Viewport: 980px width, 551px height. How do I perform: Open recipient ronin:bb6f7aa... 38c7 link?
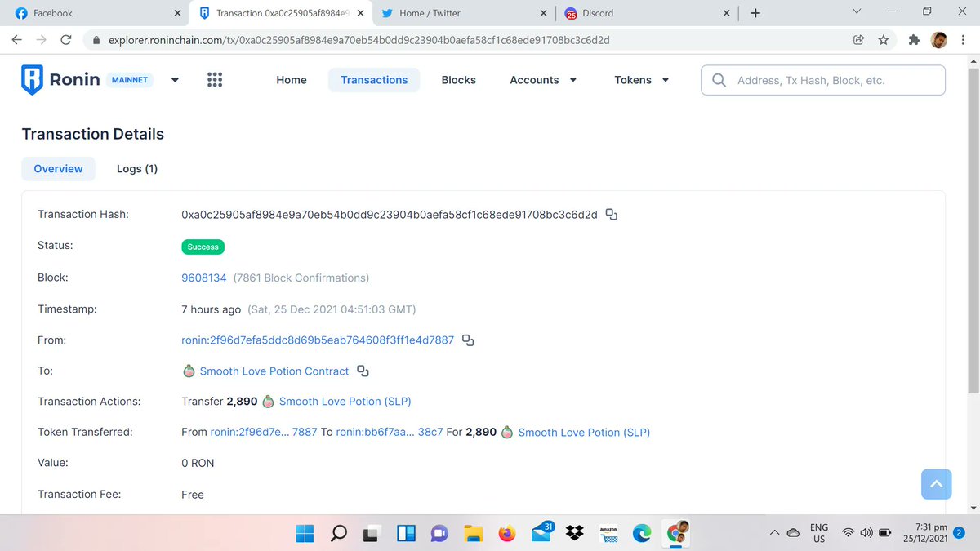(390, 433)
